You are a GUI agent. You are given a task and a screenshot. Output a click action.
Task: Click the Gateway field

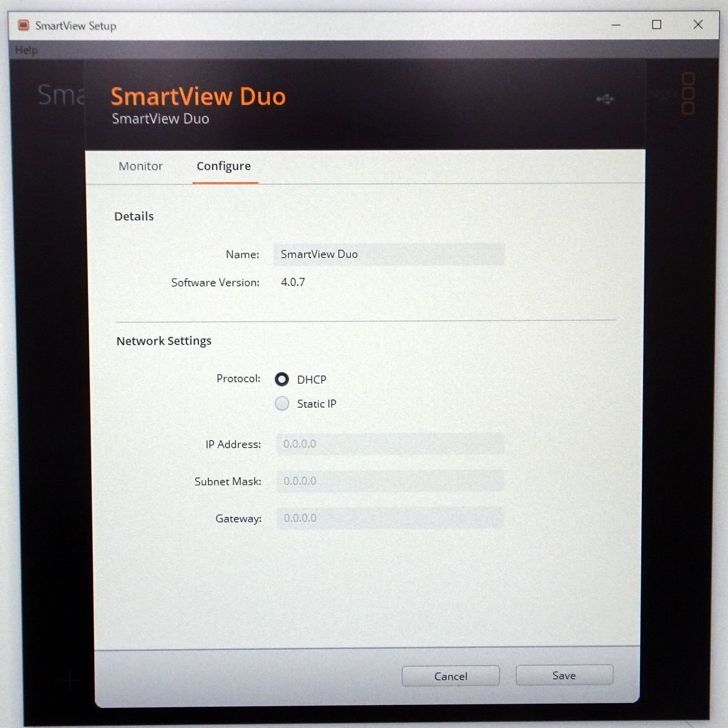click(390, 518)
